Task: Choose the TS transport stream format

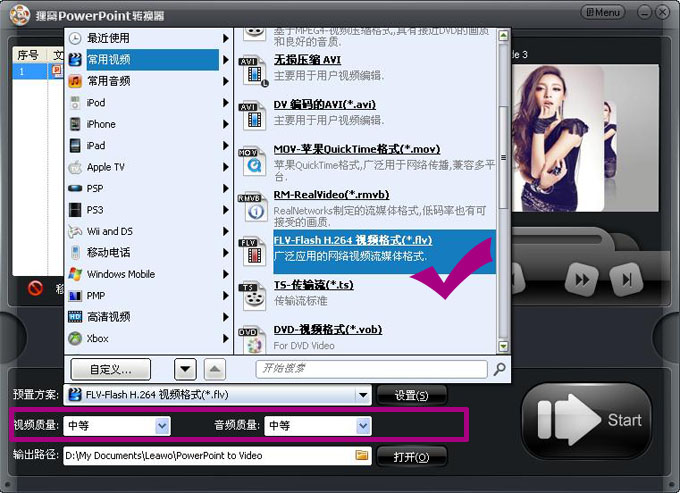Action: pyautogui.click(x=313, y=285)
